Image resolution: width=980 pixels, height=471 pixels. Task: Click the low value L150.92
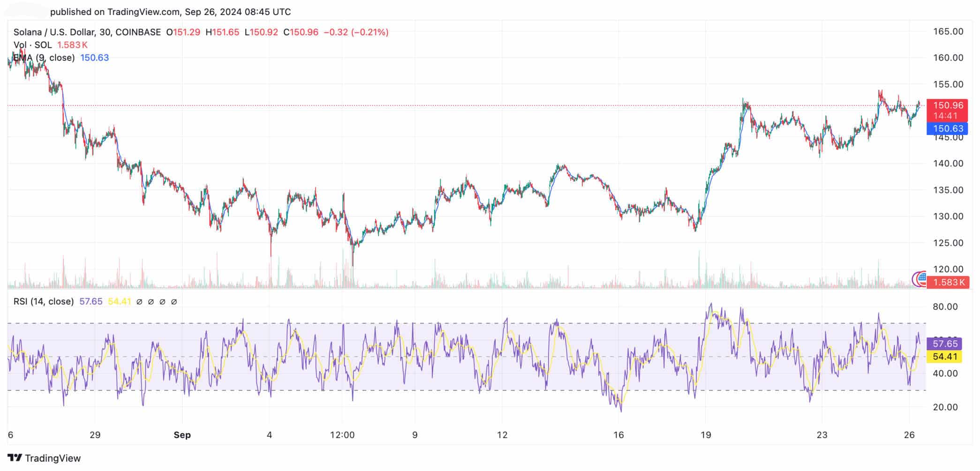tap(261, 32)
